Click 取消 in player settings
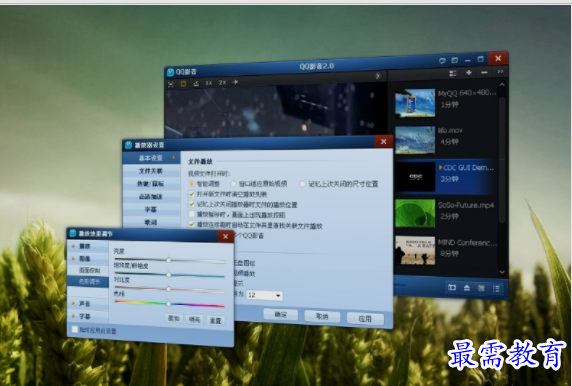This screenshot has height=386, width=572. click(x=322, y=316)
